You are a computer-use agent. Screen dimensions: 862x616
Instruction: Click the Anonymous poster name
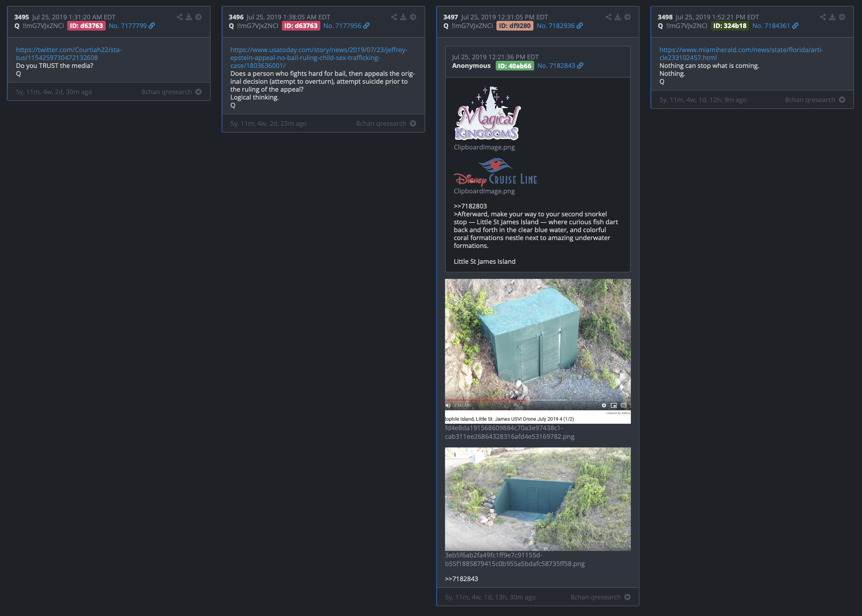pos(471,66)
